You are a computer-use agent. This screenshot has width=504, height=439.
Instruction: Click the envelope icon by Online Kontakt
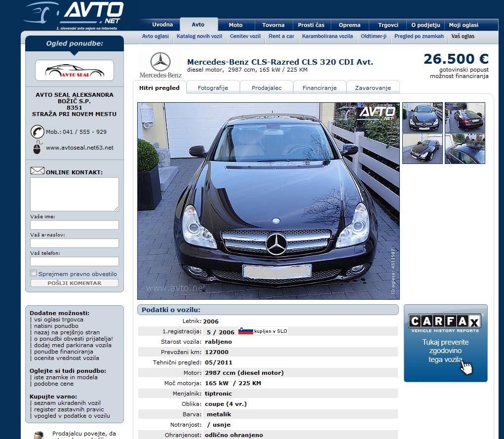[38, 171]
